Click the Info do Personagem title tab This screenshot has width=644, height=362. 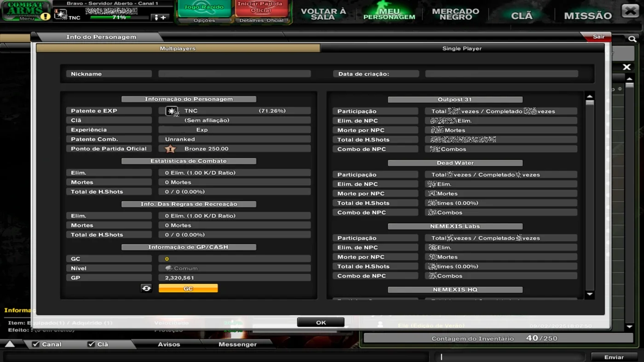[101, 37]
